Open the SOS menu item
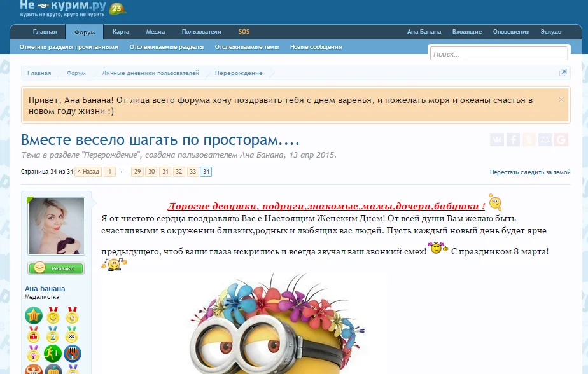Image resolution: width=588 pixels, height=374 pixels. [242, 31]
